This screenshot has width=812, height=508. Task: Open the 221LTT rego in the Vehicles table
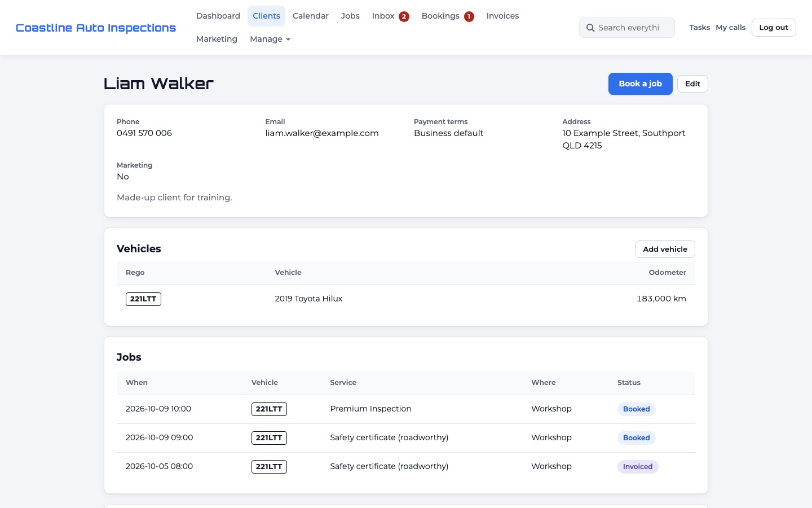click(143, 299)
